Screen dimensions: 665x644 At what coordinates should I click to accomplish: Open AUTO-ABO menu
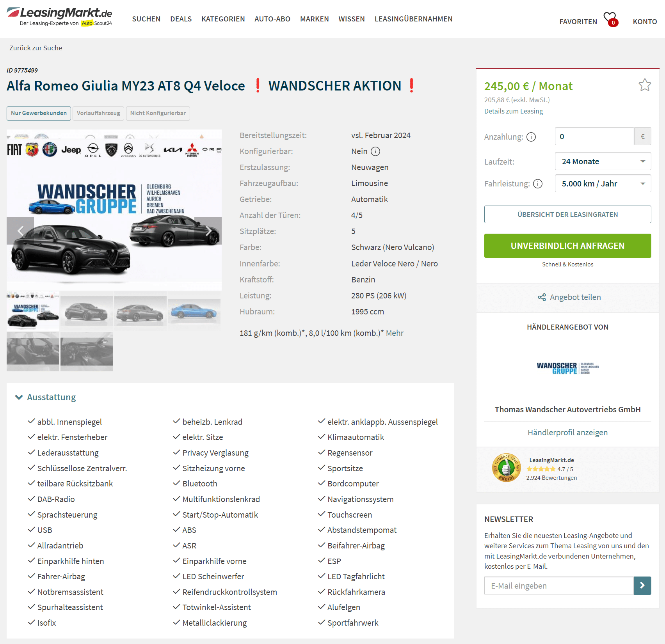[x=272, y=19]
